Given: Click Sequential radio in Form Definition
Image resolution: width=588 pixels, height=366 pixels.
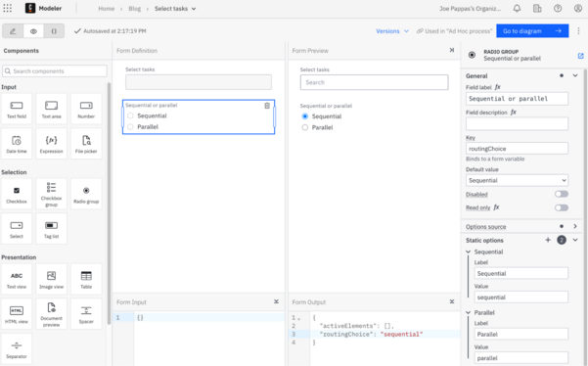Looking at the screenshot, I should [130, 115].
